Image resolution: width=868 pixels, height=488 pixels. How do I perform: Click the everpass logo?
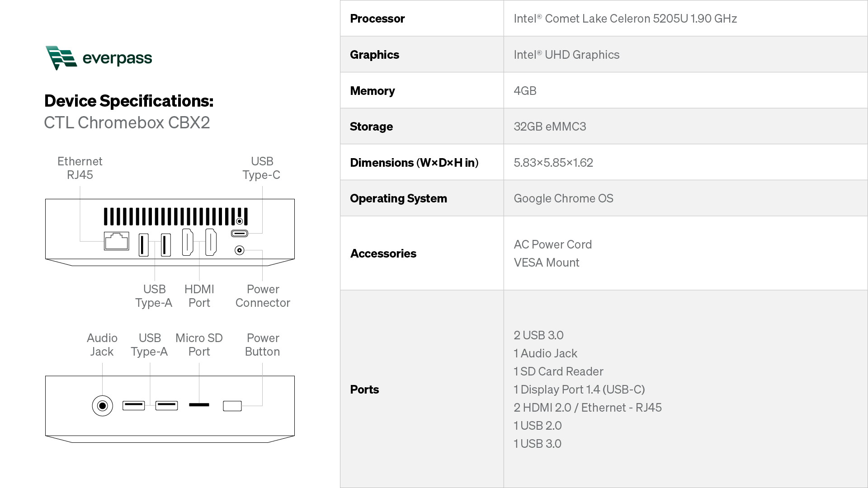coord(99,58)
